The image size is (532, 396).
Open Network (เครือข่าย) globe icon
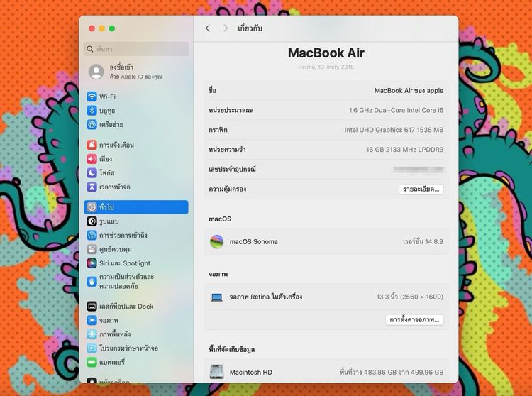(x=92, y=124)
